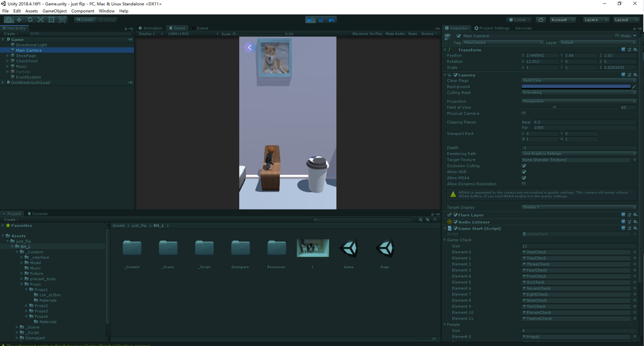Open the Layout dropdown
The height and width of the screenshot is (346, 644).
click(x=626, y=20)
